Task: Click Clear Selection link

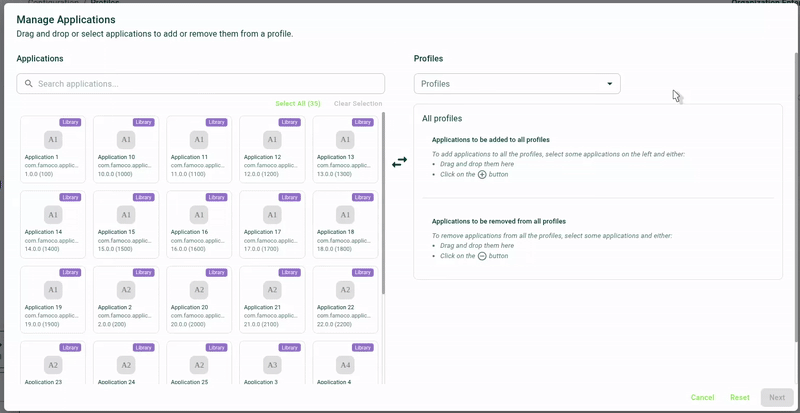Action: click(x=358, y=104)
